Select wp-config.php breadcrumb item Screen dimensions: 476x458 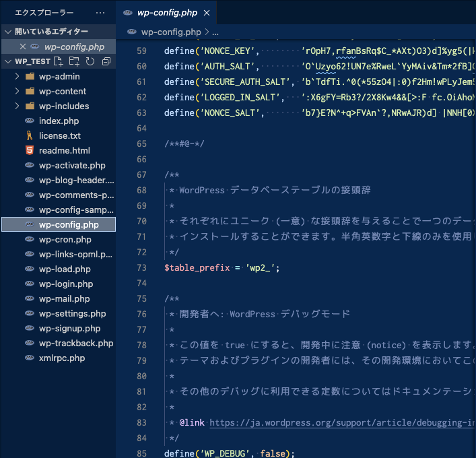(x=171, y=32)
